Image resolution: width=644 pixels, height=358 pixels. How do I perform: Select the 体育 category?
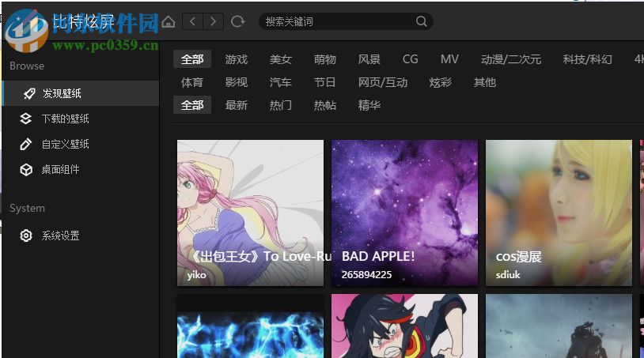[191, 82]
